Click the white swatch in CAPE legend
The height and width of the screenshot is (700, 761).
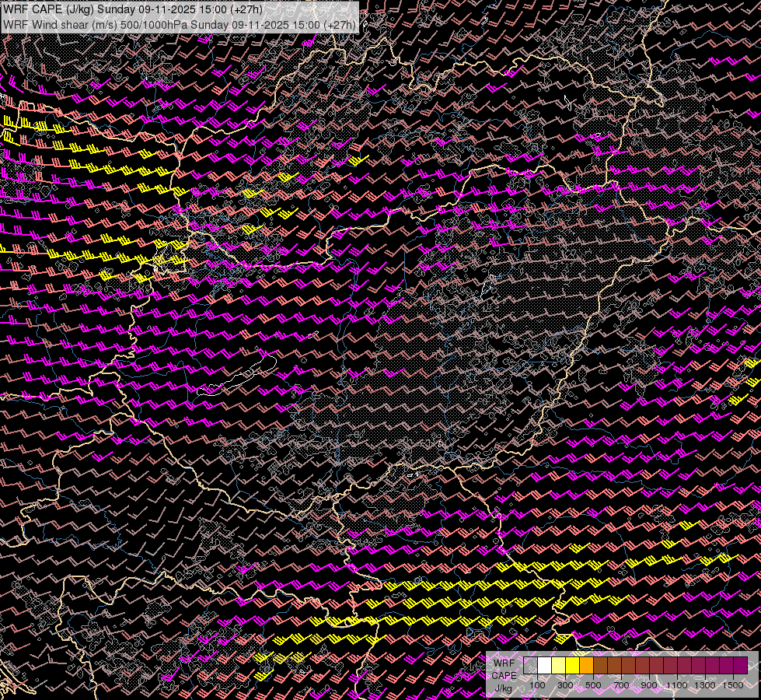point(545,665)
